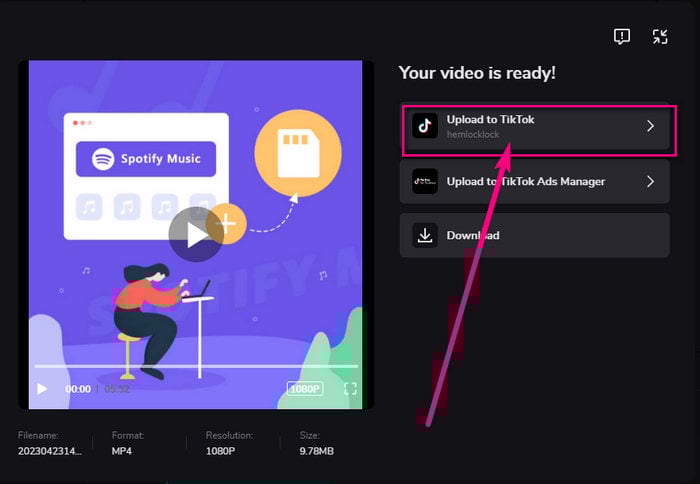Click the TikTok Ads Manager logo icon
Viewport: 700px width, 484px height.
tap(425, 182)
